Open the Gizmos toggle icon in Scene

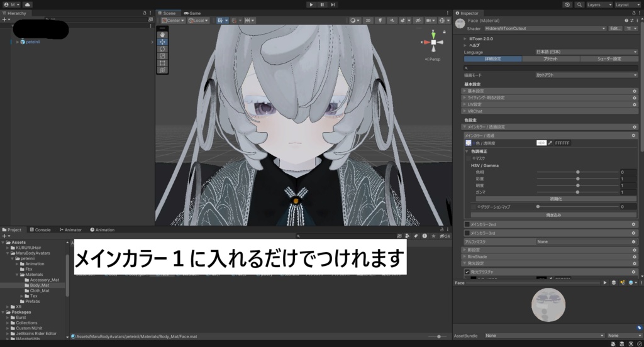[x=443, y=21]
